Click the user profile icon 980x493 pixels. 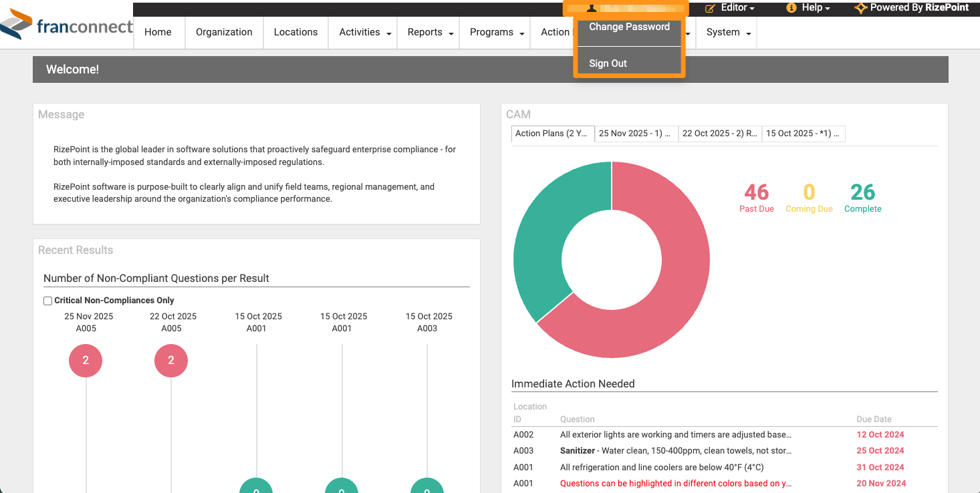[x=592, y=8]
